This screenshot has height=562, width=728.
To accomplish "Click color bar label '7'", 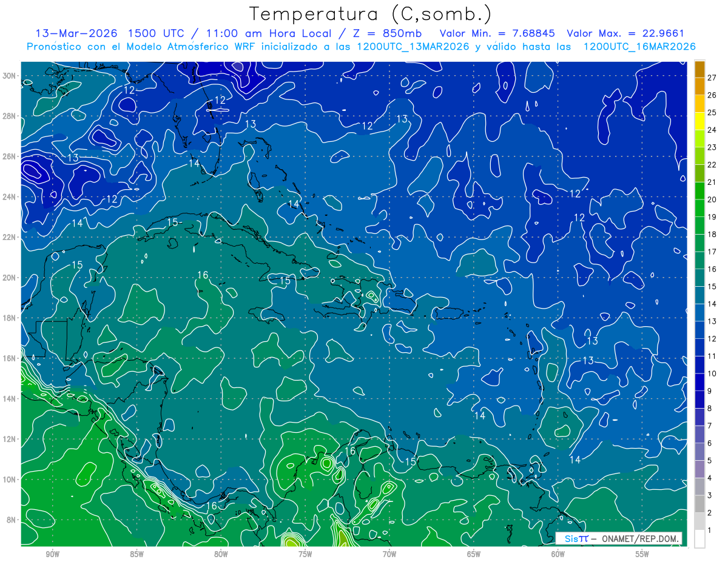I will click(x=710, y=426).
